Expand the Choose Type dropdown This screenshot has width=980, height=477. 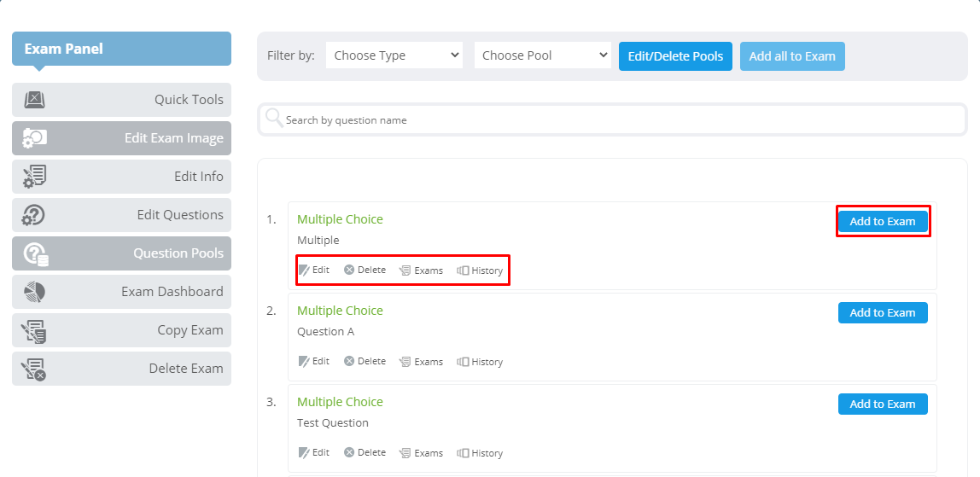394,55
